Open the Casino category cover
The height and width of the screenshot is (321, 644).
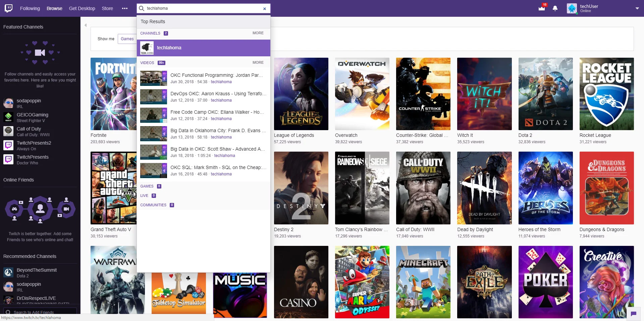click(301, 282)
